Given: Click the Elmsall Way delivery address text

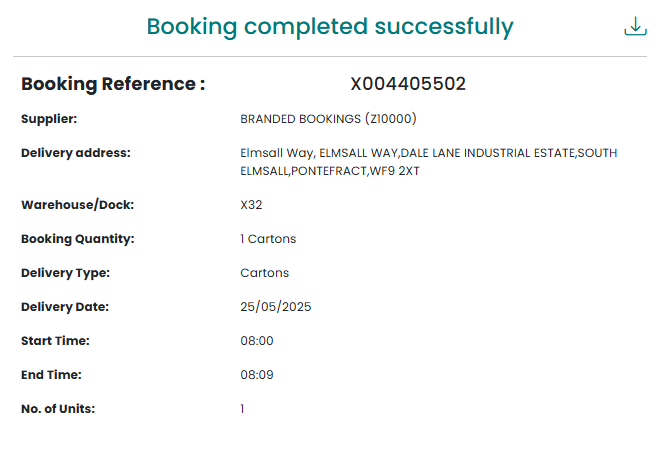Looking at the screenshot, I should 428,162.
